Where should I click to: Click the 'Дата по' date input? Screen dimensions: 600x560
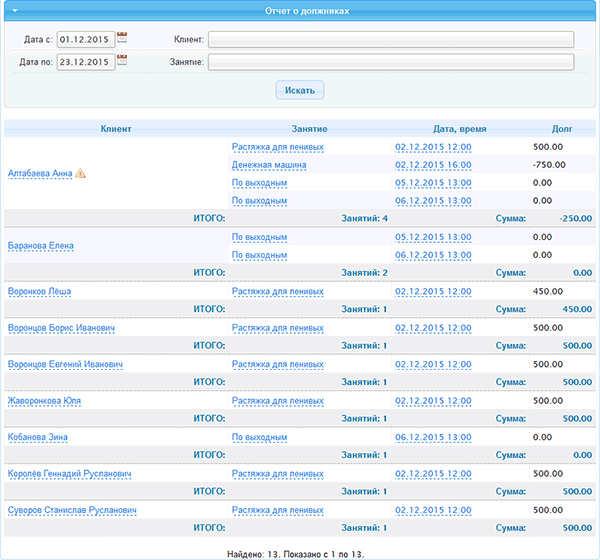pyautogui.click(x=84, y=62)
